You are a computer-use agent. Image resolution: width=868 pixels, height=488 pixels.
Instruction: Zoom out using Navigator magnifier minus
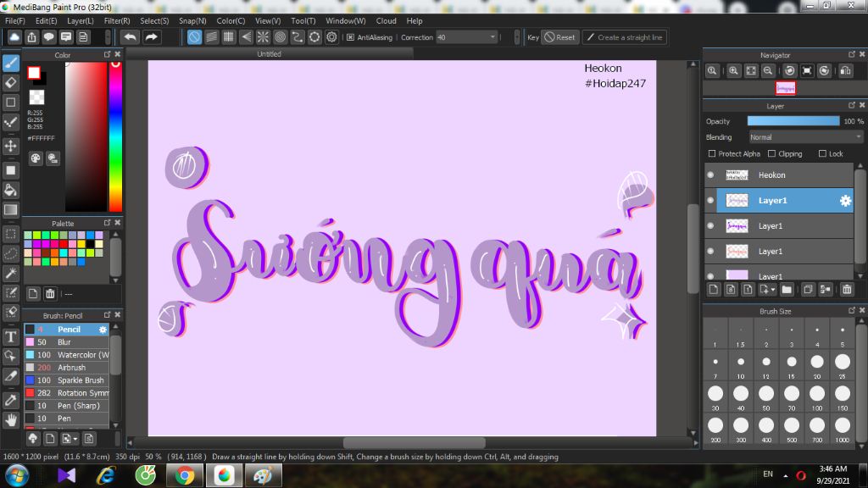tap(768, 71)
